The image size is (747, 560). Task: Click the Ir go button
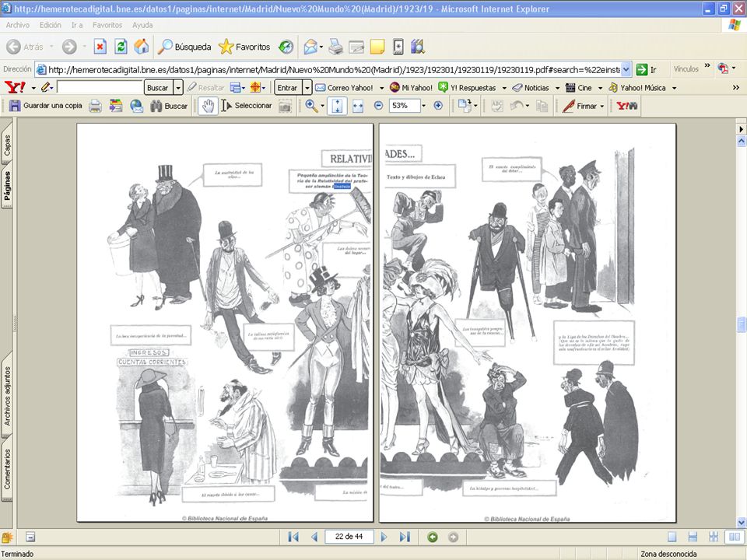tap(647, 69)
